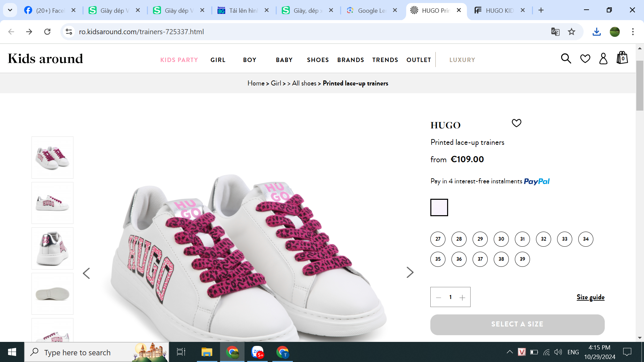Select the white color swatch
The width and height of the screenshot is (644, 362).
click(x=439, y=207)
